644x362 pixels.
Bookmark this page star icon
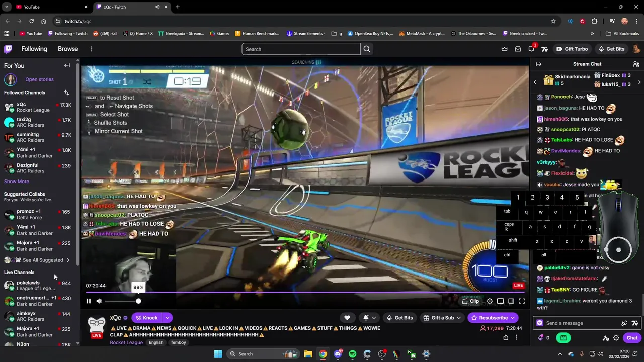pyautogui.click(x=553, y=21)
